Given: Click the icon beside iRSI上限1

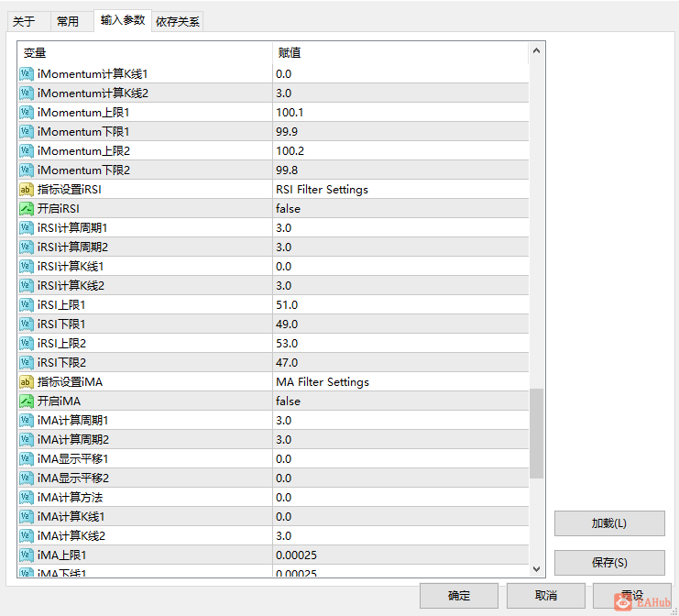Looking at the screenshot, I should 27,305.
